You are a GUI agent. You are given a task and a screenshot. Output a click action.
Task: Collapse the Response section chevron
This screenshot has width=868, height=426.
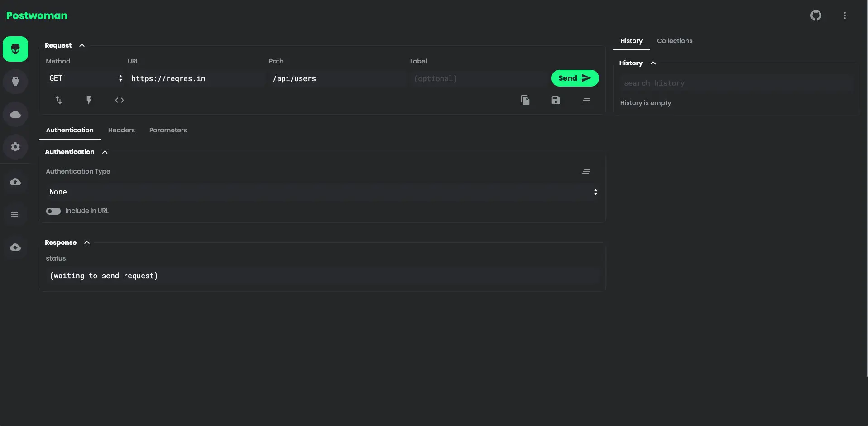(x=87, y=243)
